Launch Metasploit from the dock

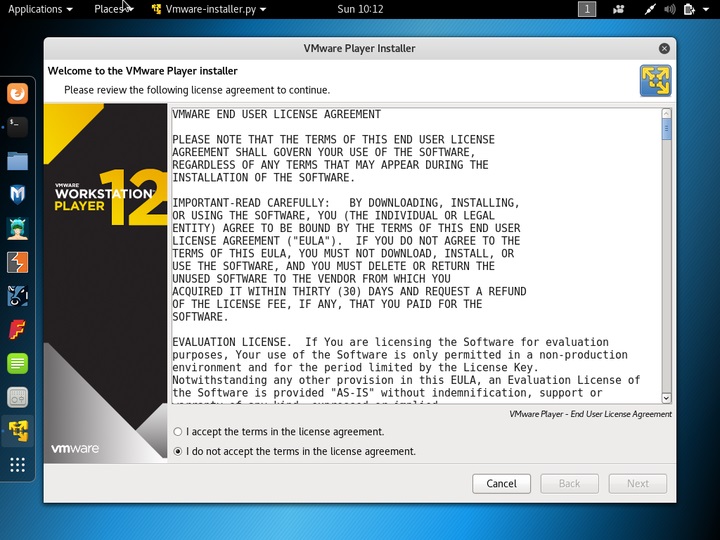[x=17, y=195]
